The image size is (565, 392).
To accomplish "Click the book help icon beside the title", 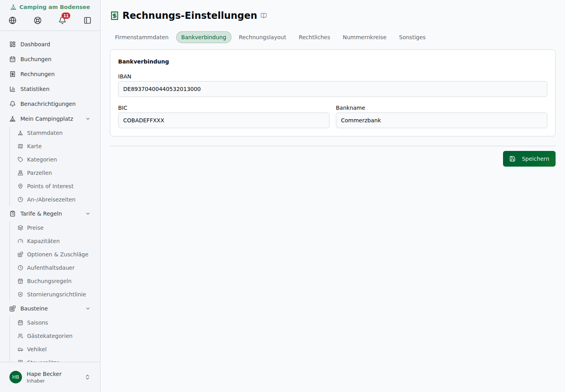I will 264,16.
